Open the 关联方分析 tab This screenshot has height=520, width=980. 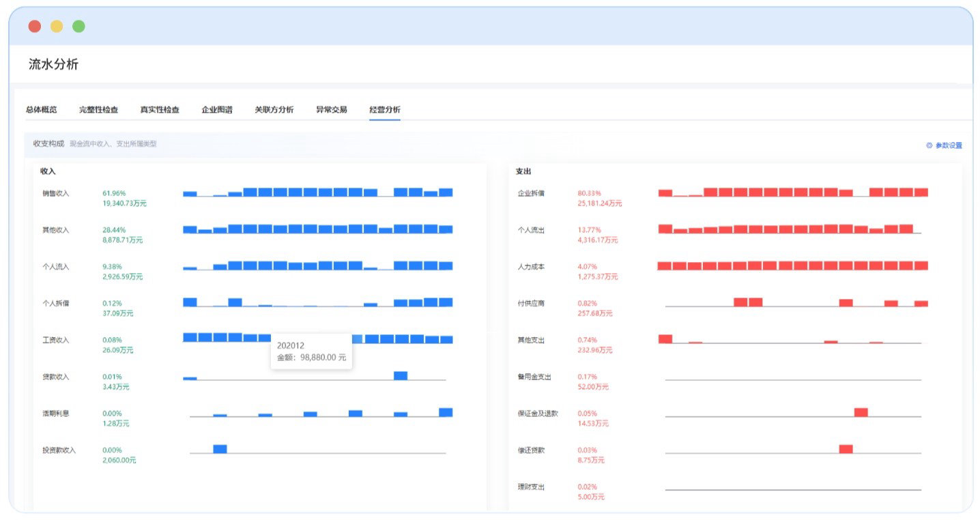pos(274,109)
